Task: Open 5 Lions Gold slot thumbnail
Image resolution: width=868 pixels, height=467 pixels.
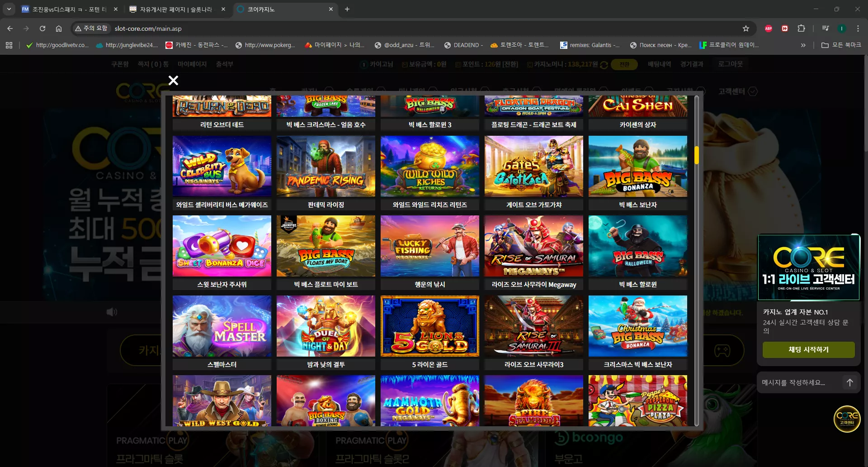Action: click(430, 326)
